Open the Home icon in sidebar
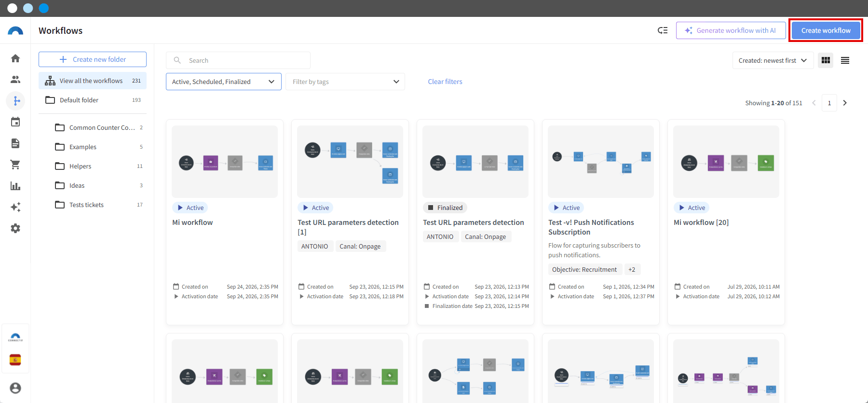 [x=15, y=58]
